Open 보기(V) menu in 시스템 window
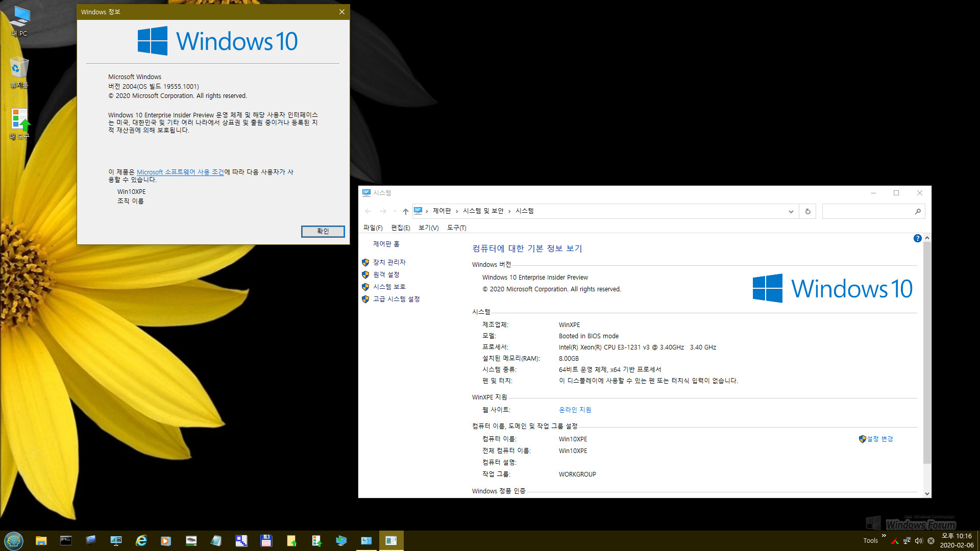 [428, 228]
